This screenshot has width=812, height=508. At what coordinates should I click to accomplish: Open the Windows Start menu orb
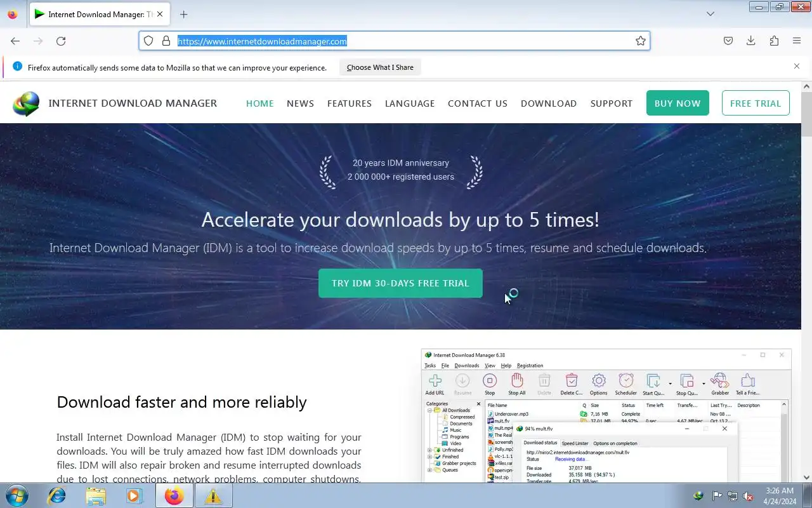pyautogui.click(x=16, y=495)
